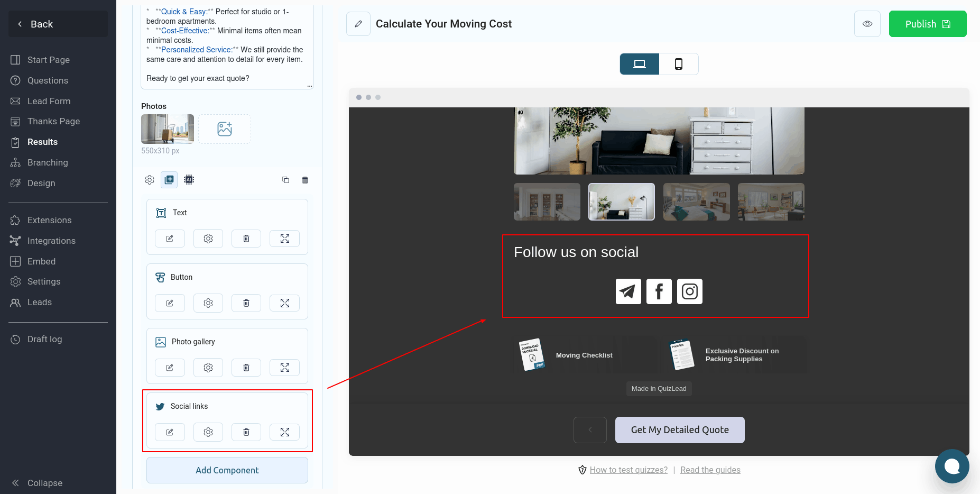
Task: Select the second gallery thumbnail in preview
Action: coord(622,202)
